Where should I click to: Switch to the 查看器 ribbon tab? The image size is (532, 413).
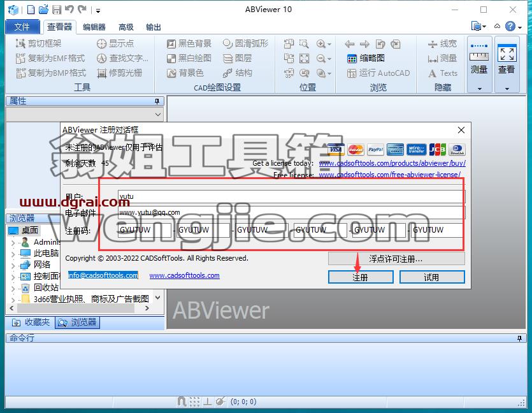59,27
